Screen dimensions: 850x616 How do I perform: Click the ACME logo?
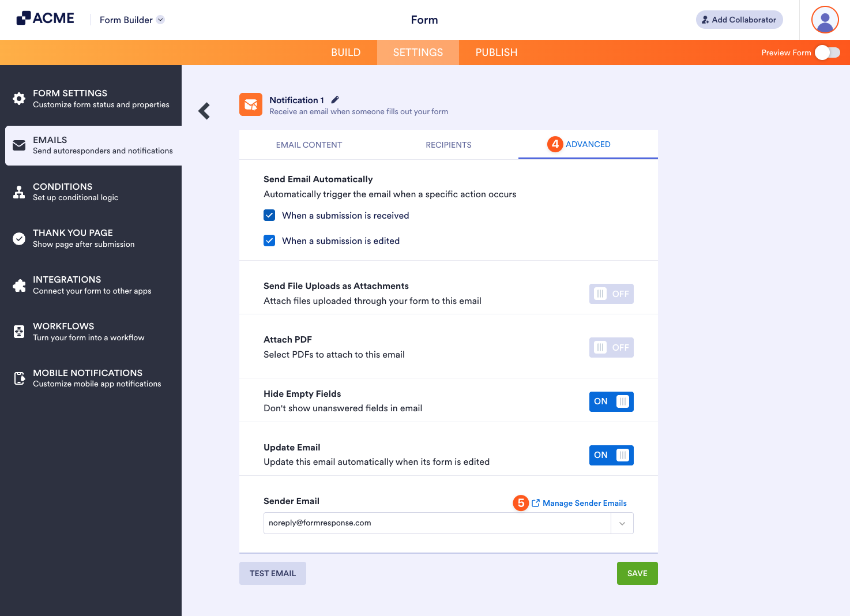45,18
